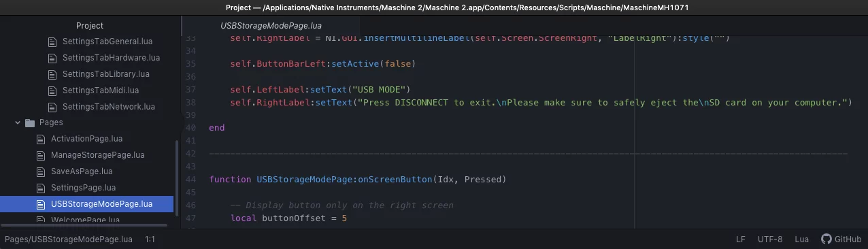Click file icon beside SettingsTabLibrary.lua
868x249 pixels.
point(53,74)
